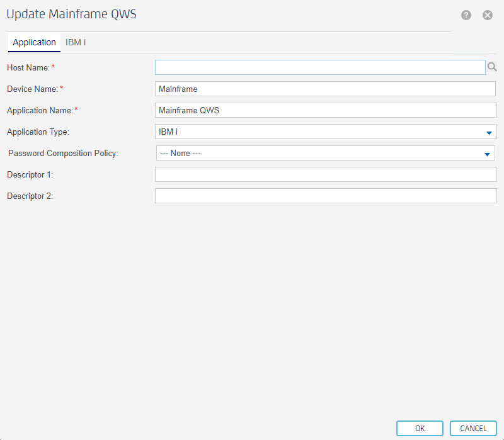Click the Password Composition Policy label
The image size is (504, 440).
point(63,153)
